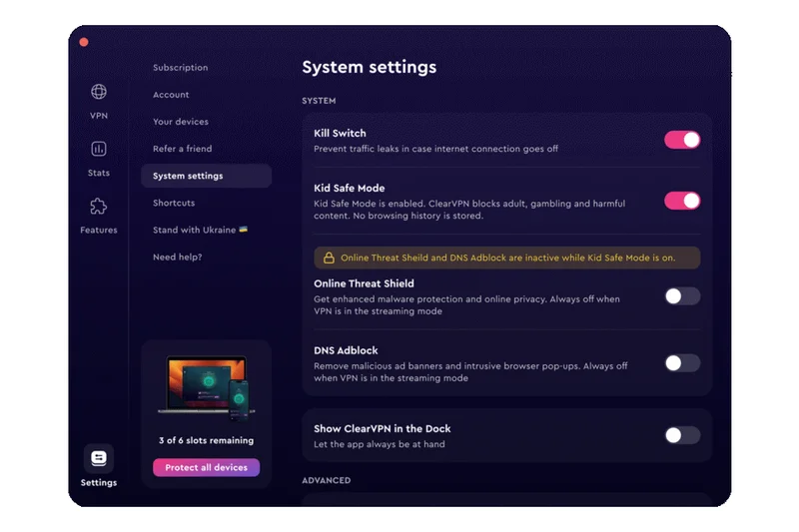Screen dimensions: 799x532
Task: Click the Kid Safe Mode title text
Action: (x=349, y=189)
